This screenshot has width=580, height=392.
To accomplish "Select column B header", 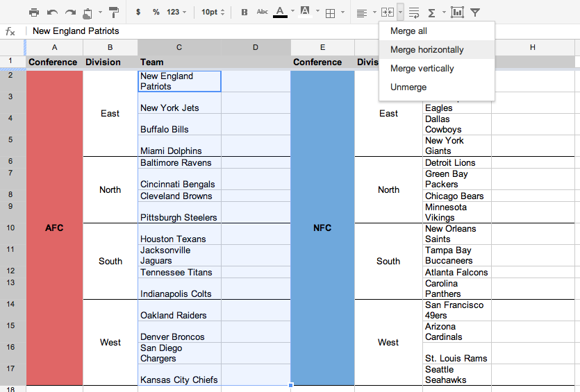I will (x=110, y=47).
